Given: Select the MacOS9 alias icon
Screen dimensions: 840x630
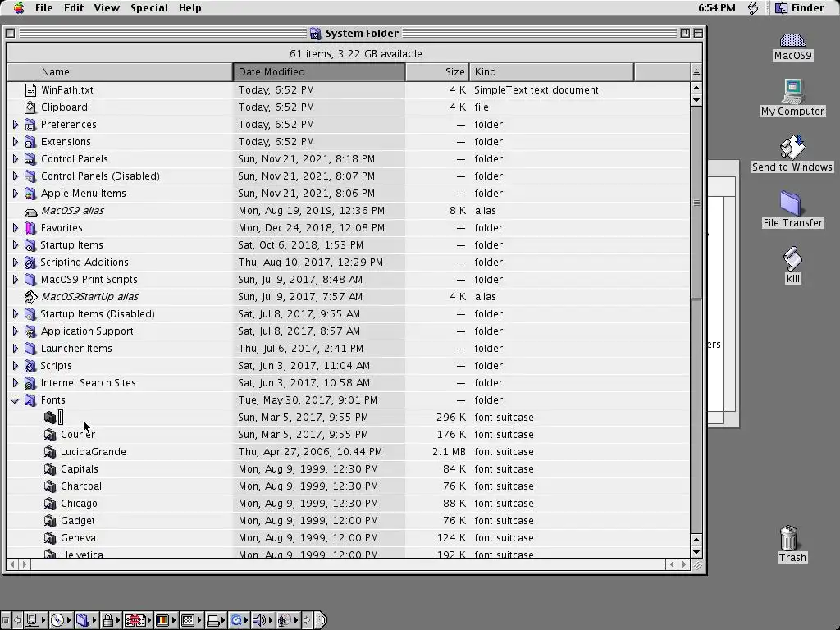Looking at the screenshot, I should tap(30, 211).
